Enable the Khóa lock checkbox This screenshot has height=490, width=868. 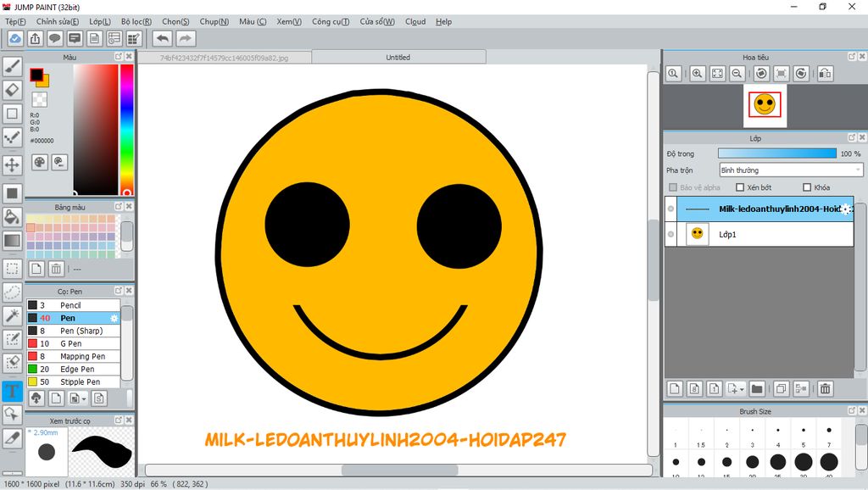point(807,187)
